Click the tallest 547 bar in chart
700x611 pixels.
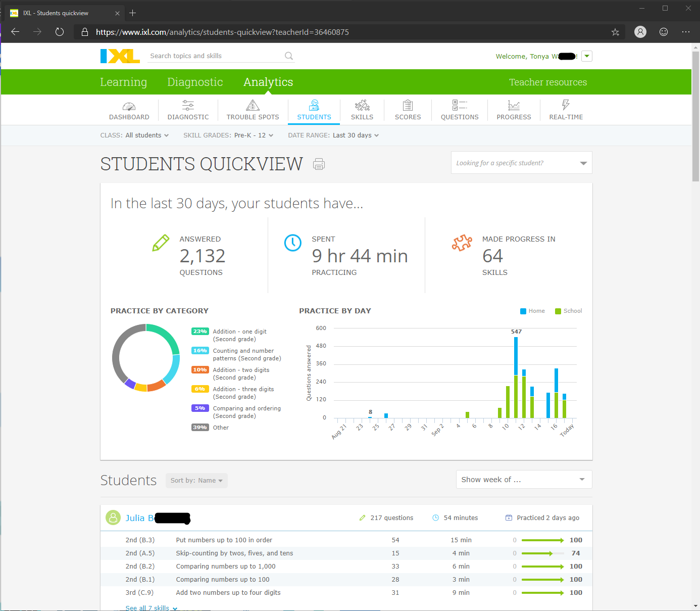click(x=516, y=378)
